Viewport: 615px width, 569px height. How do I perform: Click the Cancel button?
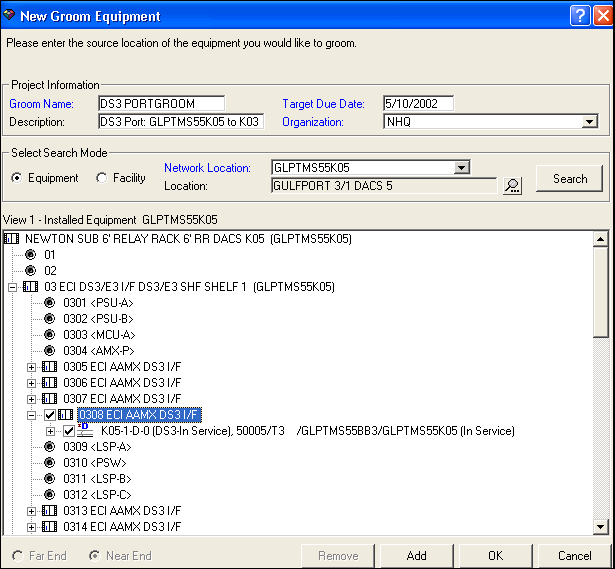(x=575, y=556)
